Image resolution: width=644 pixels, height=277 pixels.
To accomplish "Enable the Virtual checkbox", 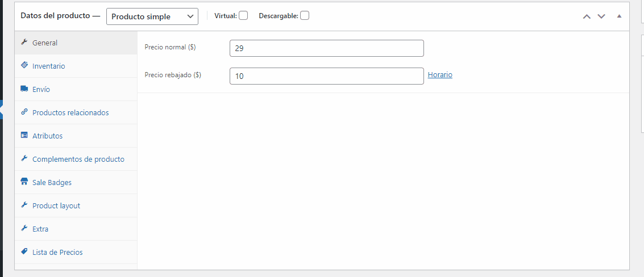I will click(243, 16).
